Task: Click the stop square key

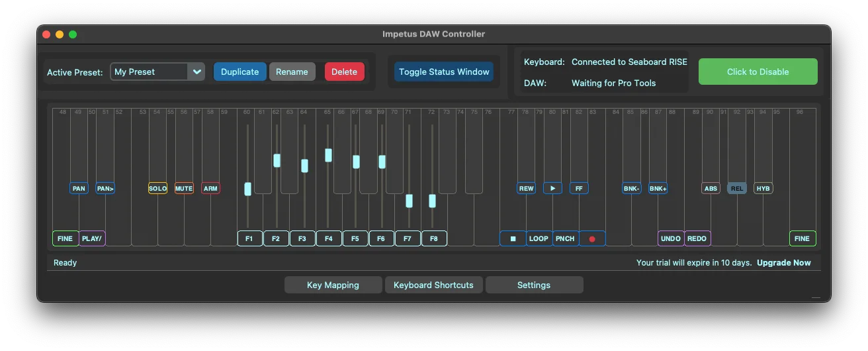Action: (513, 238)
